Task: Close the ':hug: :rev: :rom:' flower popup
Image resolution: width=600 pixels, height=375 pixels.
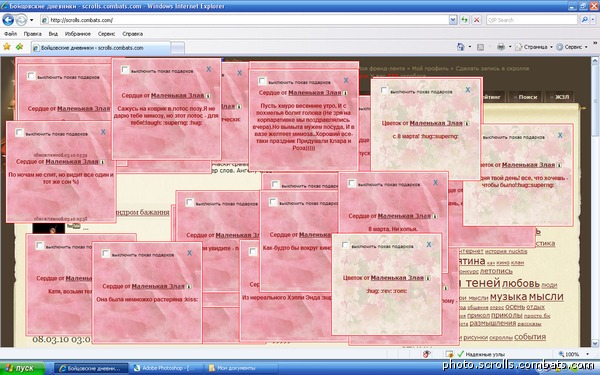Action: pos(429,245)
